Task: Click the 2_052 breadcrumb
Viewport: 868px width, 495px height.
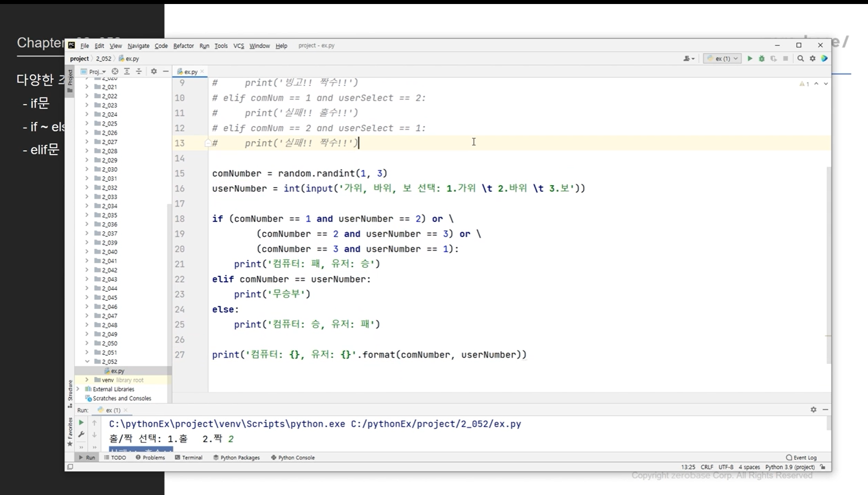Action: click(x=104, y=59)
